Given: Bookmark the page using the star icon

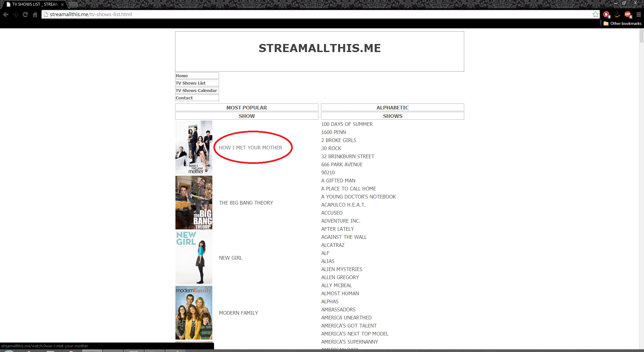Looking at the screenshot, I should [x=596, y=14].
